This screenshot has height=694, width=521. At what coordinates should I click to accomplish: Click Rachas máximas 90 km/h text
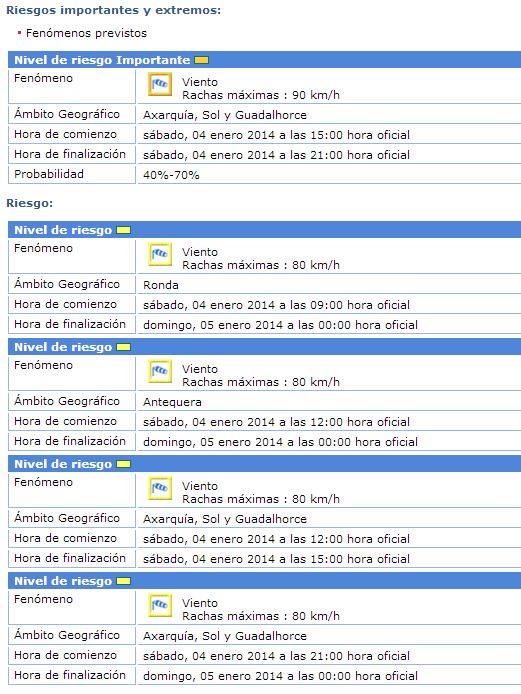pyautogui.click(x=261, y=95)
